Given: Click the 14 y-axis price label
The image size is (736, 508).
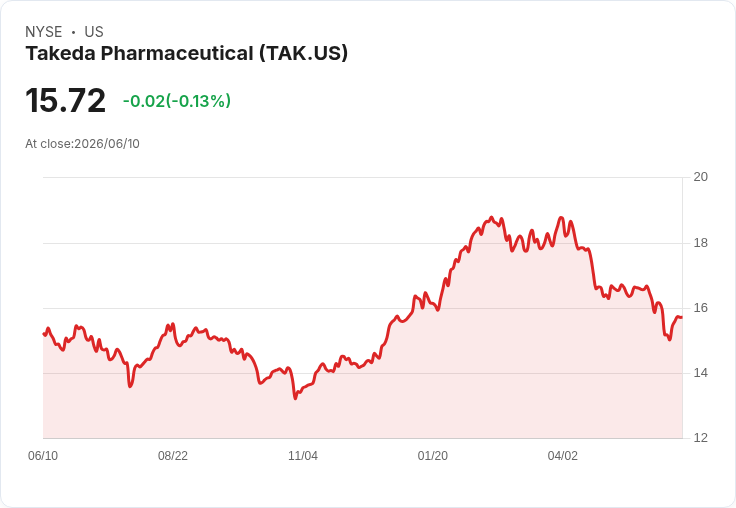Looking at the screenshot, I should coord(700,373).
